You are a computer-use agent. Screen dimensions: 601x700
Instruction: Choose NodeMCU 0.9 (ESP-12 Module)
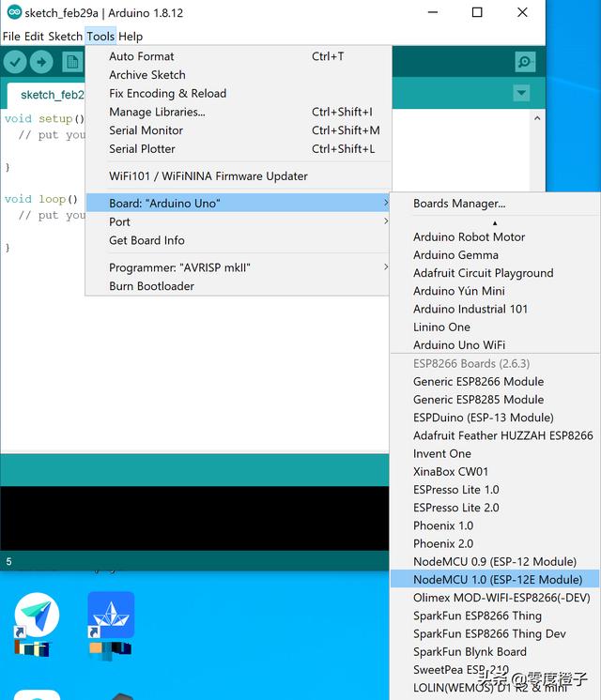495,561
